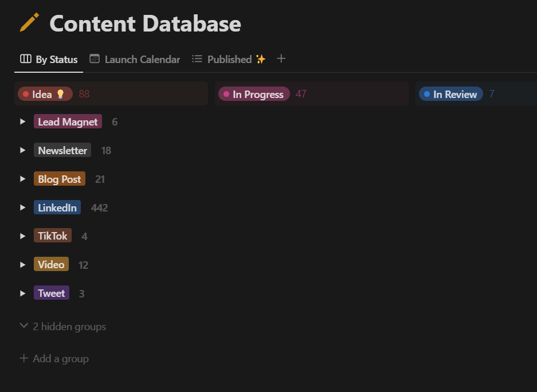The image size is (537, 392).
Task: Open the Published view tab
Action: [x=229, y=59]
